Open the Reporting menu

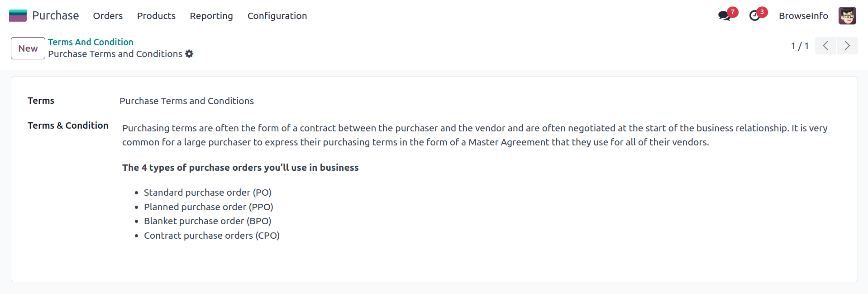[211, 16]
